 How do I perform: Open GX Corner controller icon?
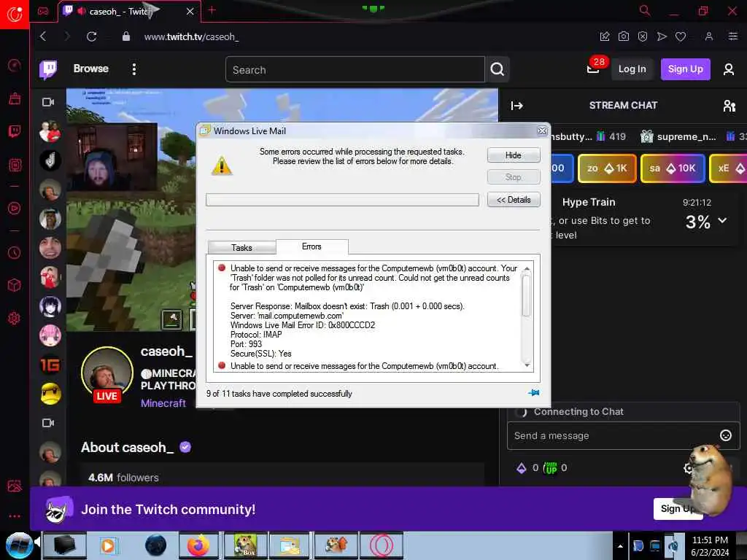click(x=43, y=11)
